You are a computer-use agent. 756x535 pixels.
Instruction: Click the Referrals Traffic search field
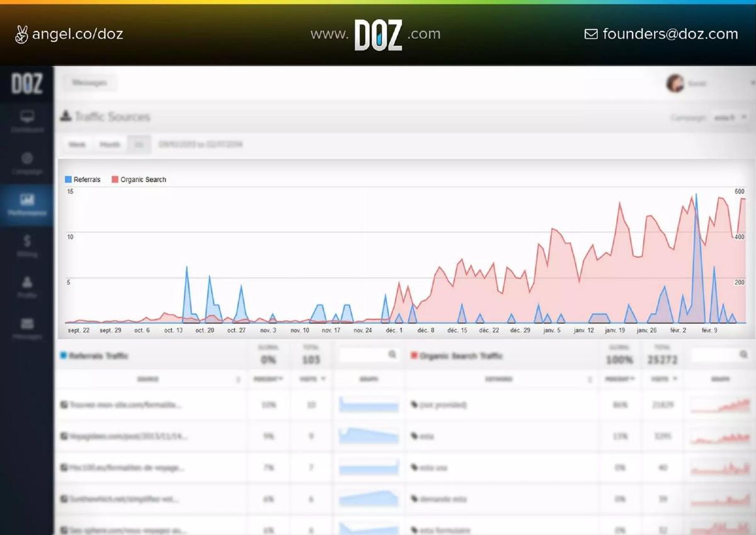click(370, 355)
